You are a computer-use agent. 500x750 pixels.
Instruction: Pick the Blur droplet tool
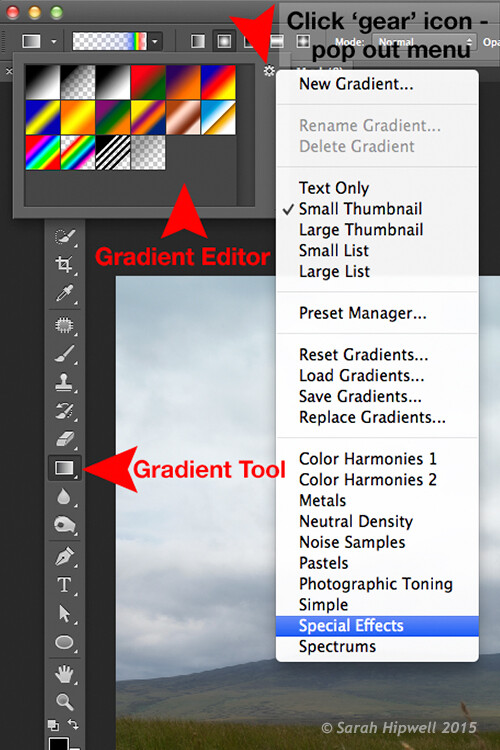[x=64, y=497]
